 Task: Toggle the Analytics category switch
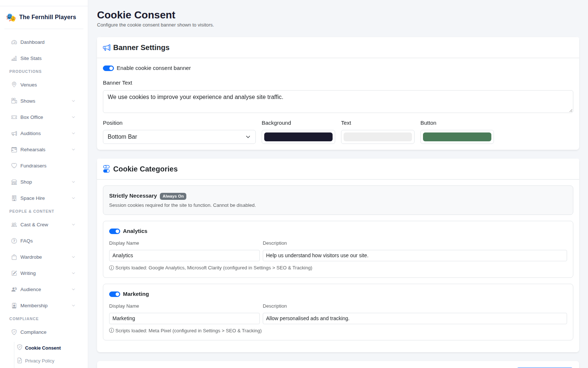click(115, 231)
